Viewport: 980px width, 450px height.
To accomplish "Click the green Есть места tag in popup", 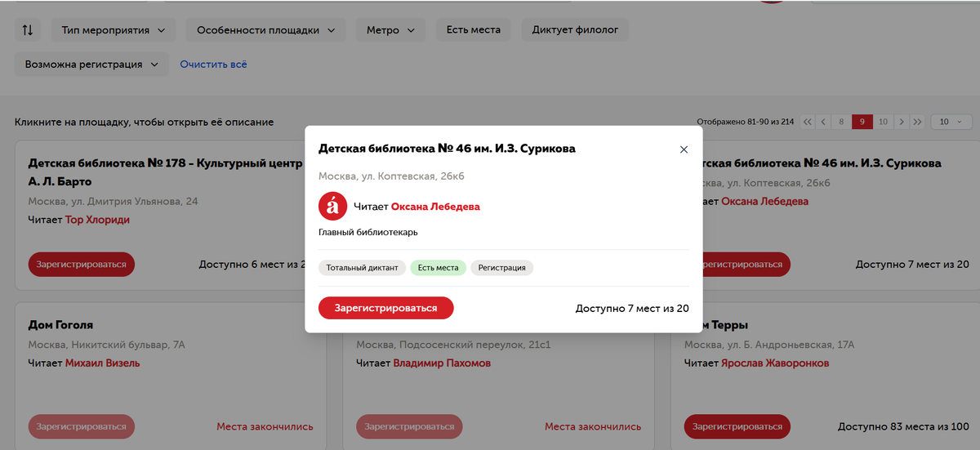I will tap(438, 268).
